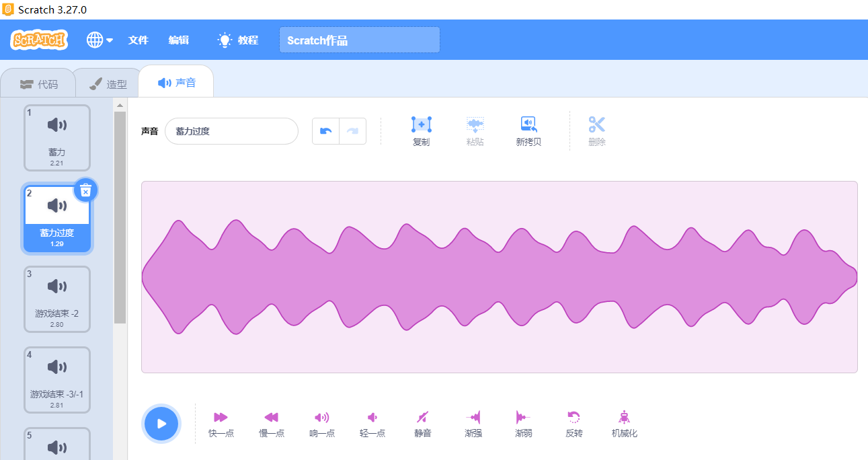Viewport: 868px width, 460px height.
Task: Click the sound list scrollbar up arrow
Action: pyautogui.click(x=120, y=106)
